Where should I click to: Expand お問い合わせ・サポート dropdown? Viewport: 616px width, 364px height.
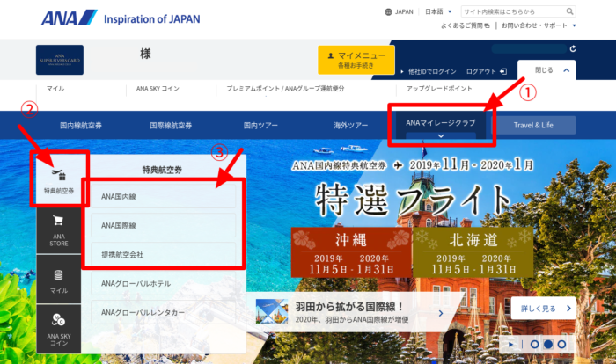click(539, 25)
